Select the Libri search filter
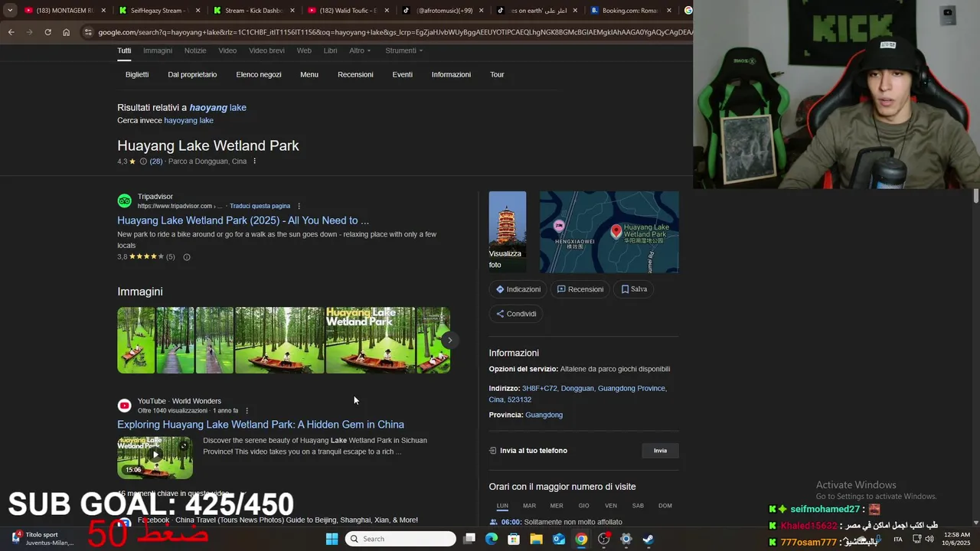The height and width of the screenshot is (551, 980). point(331,51)
